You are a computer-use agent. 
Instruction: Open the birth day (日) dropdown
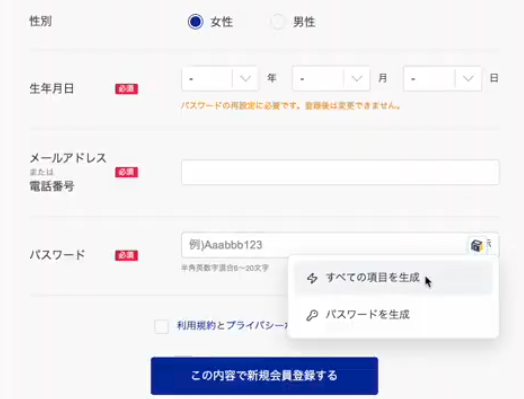(442, 79)
